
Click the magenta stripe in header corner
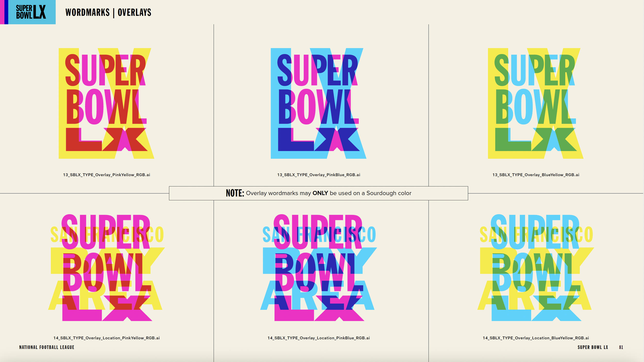pos(2,12)
